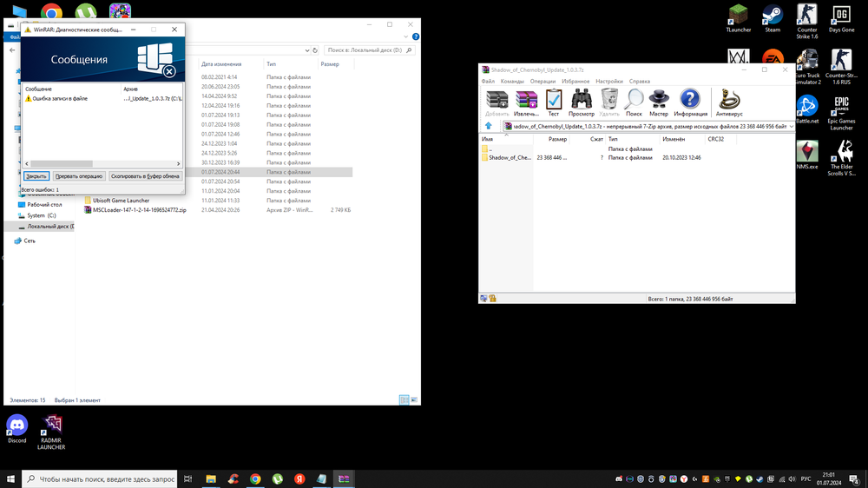Open the Information (Информация) tool

[x=690, y=102]
